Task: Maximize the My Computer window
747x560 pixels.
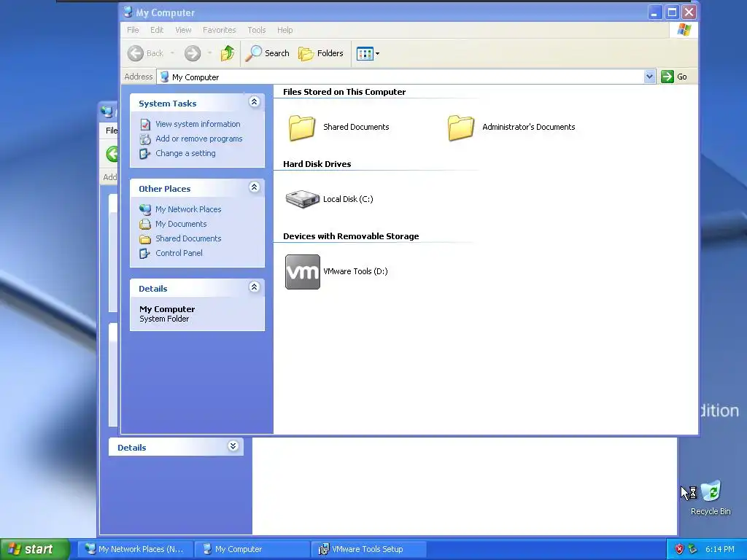Action: point(672,12)
